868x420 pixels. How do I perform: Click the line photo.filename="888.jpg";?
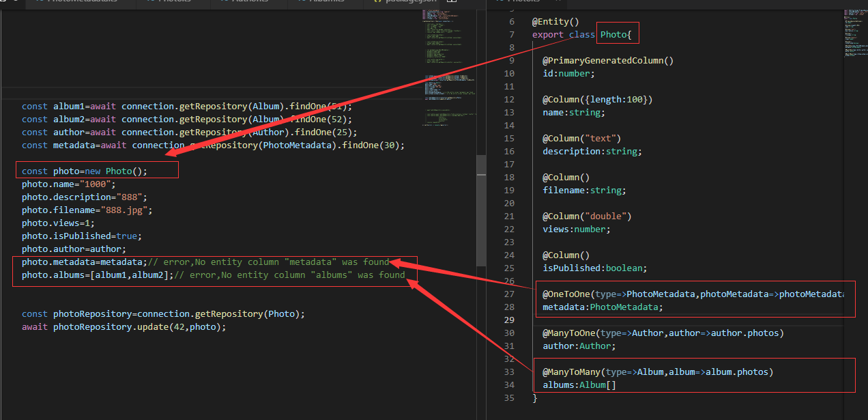tap(87, 210)
